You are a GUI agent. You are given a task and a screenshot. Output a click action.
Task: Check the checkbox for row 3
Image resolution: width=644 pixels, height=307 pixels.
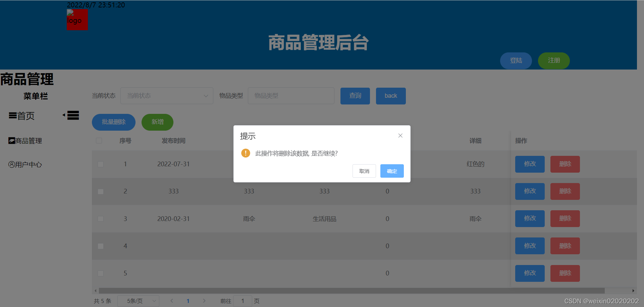100,219
